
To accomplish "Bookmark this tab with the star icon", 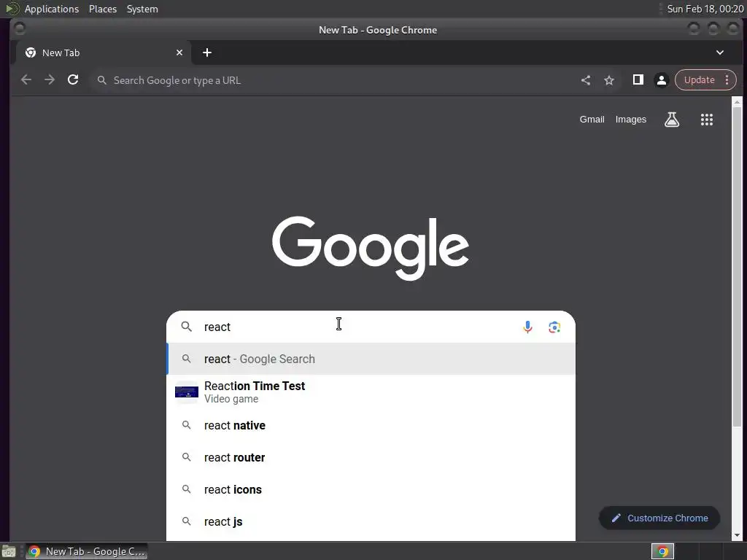I will (x=609, y=80).
